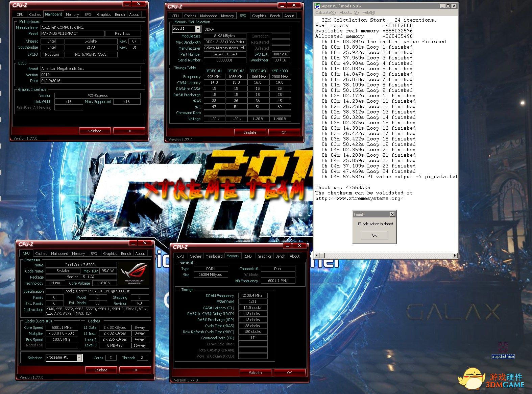
Task: Select Memory tab in top-center CPU-Z window
Action: pyautogui.click(x=227, y=16)
